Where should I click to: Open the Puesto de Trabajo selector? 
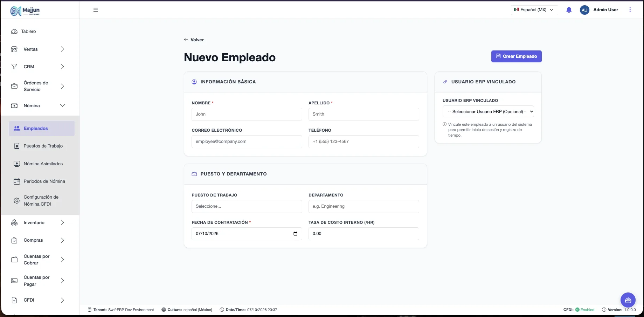[247, 206]
